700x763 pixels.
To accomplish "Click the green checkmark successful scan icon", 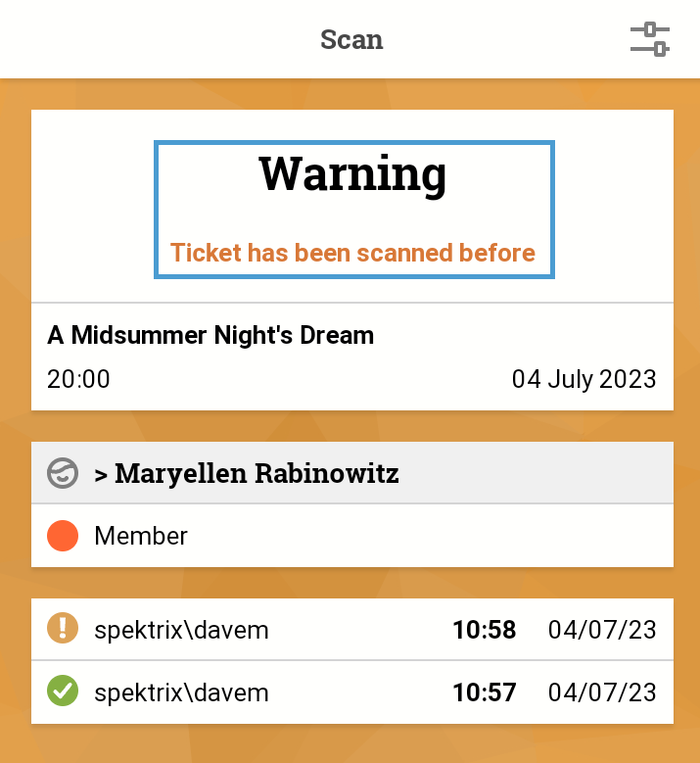I will click(x=63, y=691).
